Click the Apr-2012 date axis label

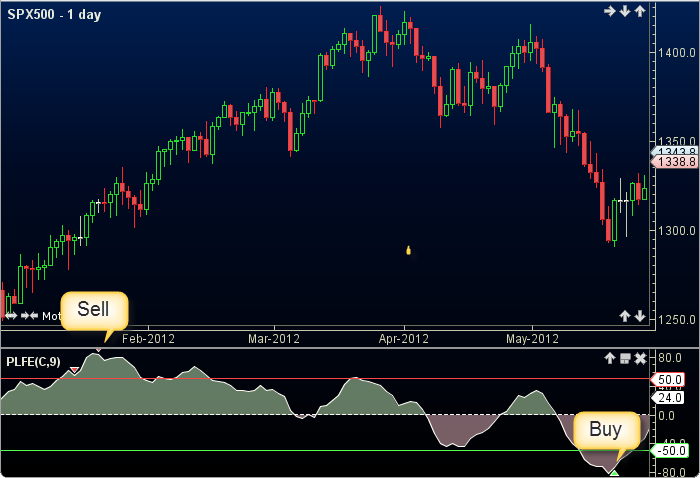click(404, 339)
